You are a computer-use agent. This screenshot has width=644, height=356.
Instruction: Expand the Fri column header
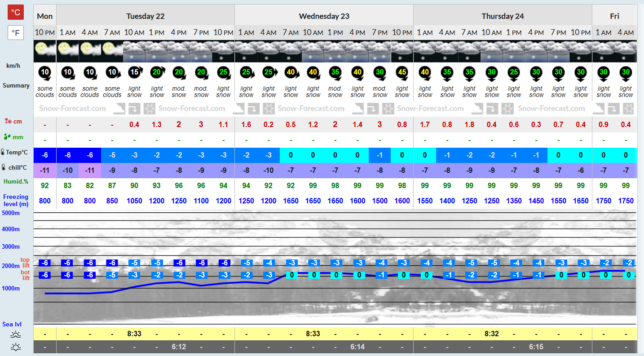(x=614, y=16)
